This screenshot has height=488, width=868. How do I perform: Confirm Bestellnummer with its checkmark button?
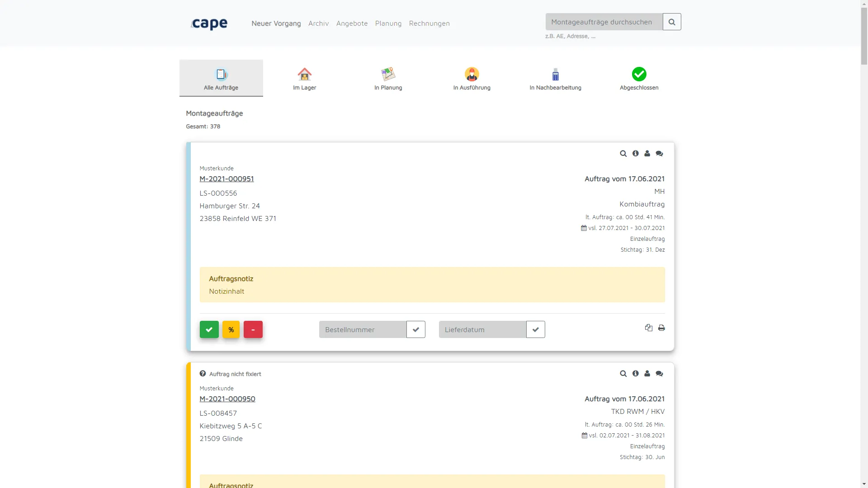416,329
